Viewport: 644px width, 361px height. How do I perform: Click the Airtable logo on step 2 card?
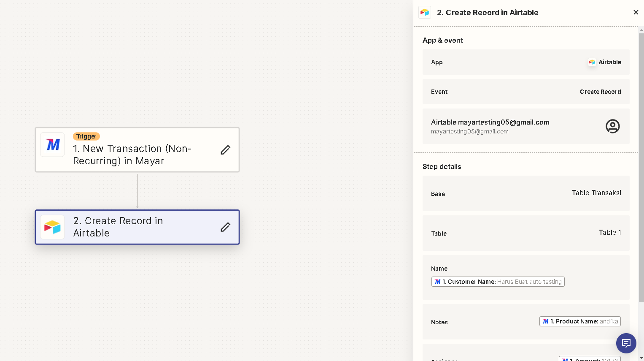(53, 227)
